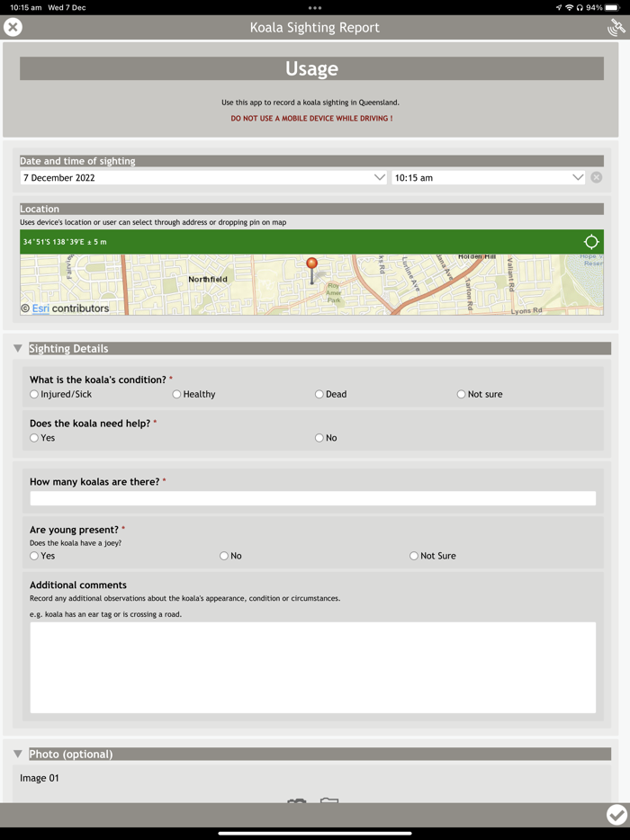Image resolution: width=630 pixels, height=840 pixels.
Task: Tap the Usage header banner
Action: tap(311, 68)
